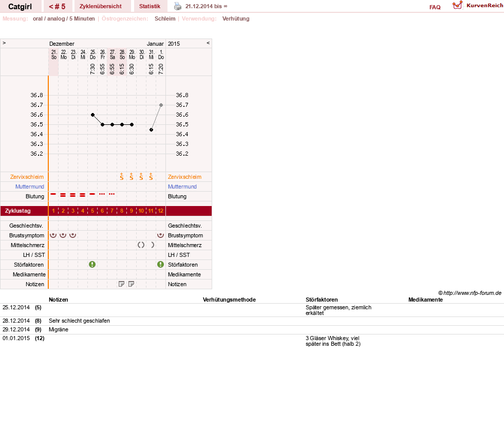Image resolution: width=504 pixels, height=447 pixels.
Task: Click cycle day 6 in the Zyklustag bar
Action: click(x=102, y=211)
